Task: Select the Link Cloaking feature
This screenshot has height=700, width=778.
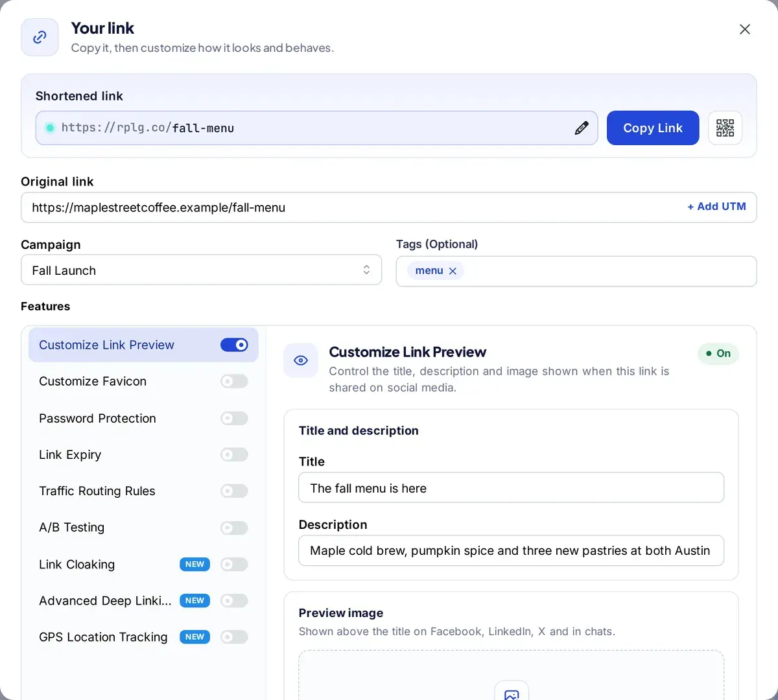Action: (x=143, y=564)
